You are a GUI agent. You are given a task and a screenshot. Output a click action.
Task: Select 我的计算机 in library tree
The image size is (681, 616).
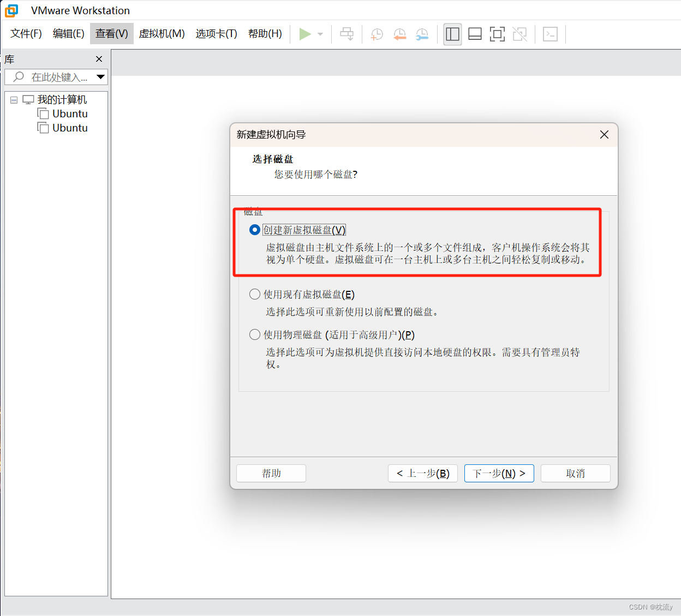(62, 100)
